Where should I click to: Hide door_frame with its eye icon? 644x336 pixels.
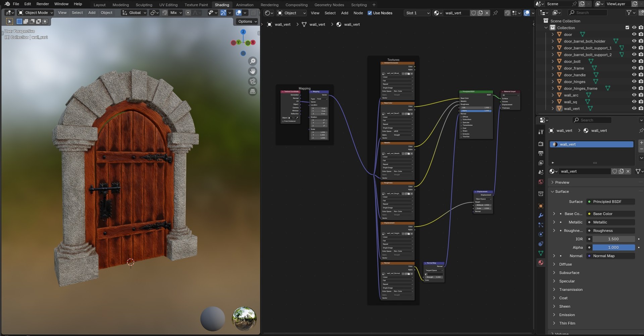pyautogui.click(x=634, y=68)
